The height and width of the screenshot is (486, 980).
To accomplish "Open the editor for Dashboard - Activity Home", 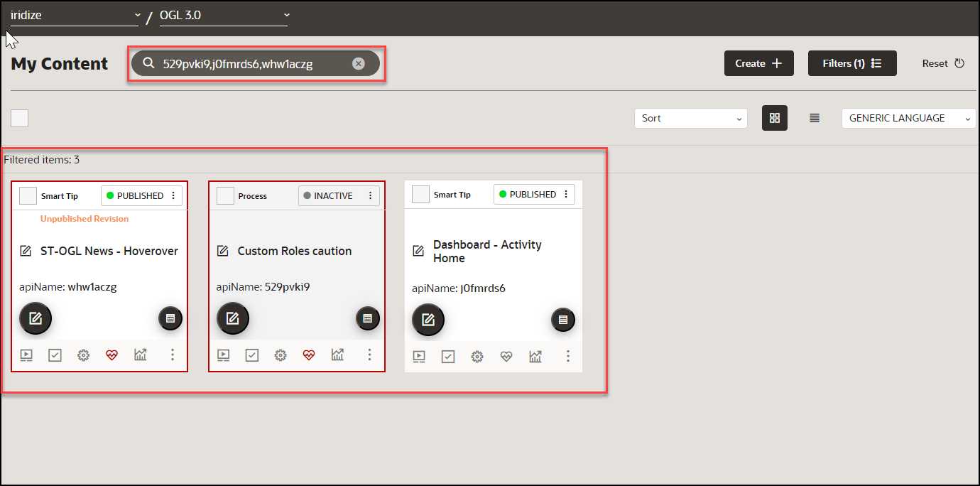I will pyautogui.click(x=428, y=320).
